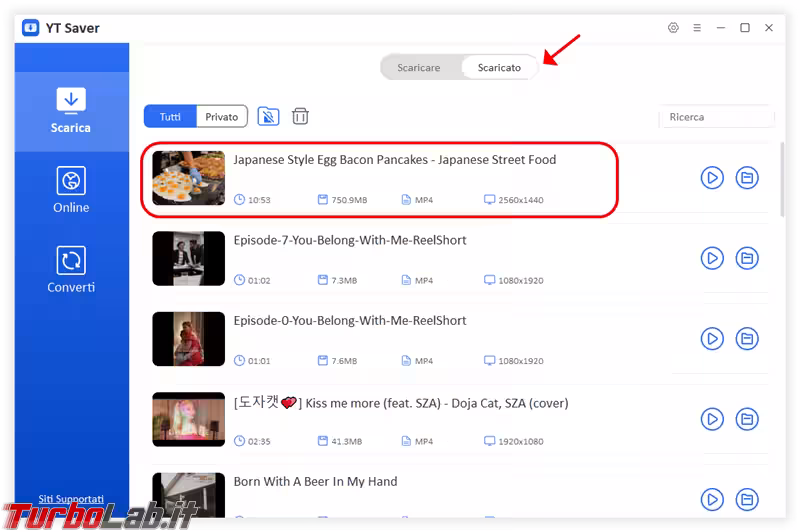
Task: Click the Episode-0 video thumbnail
Action: (188, 339)
